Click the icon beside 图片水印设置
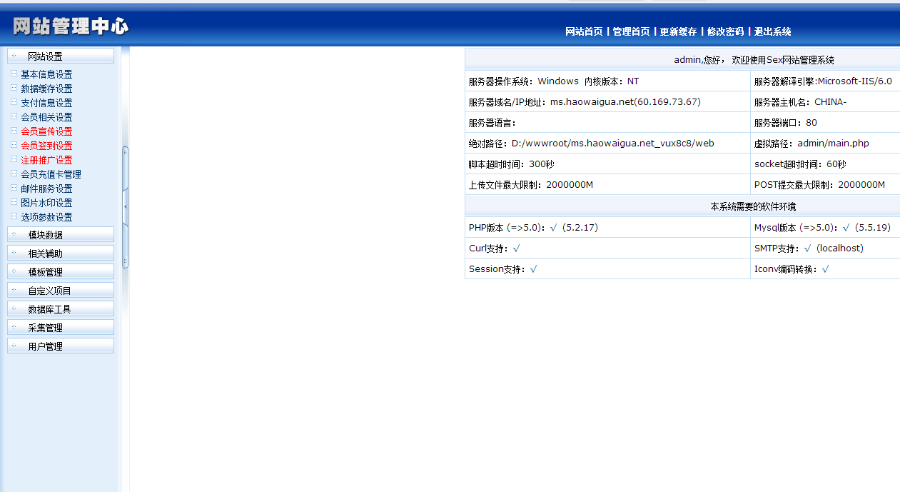The width and height of the screenshot is (900, 492). pos(14,202)
